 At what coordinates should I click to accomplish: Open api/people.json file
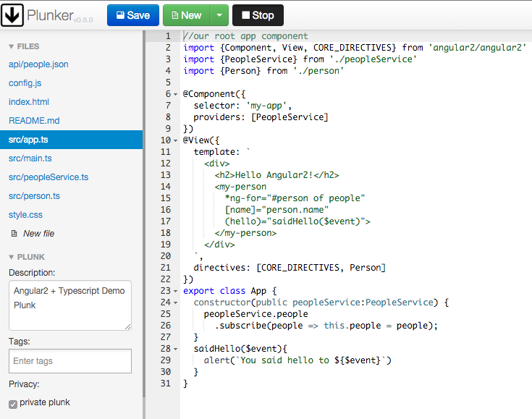coord(38,64)
